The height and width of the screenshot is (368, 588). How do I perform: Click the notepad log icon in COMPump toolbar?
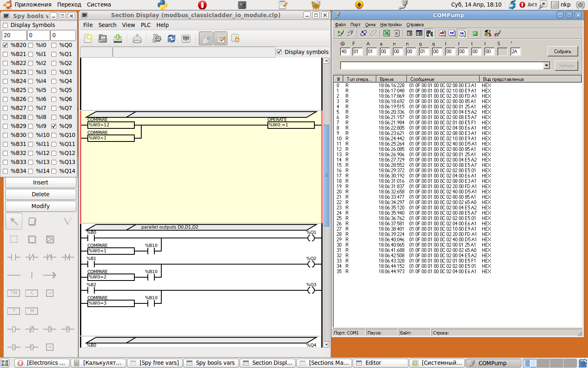point(396,33)
